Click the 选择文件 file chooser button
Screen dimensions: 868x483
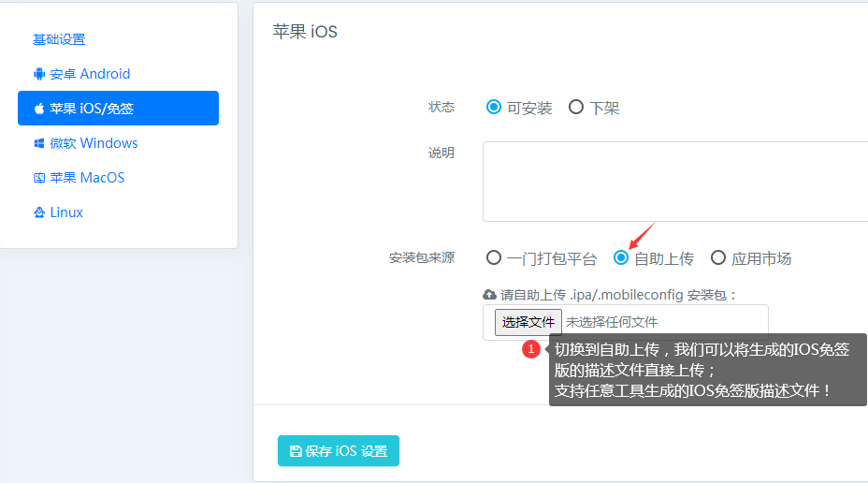pos(528,322)
